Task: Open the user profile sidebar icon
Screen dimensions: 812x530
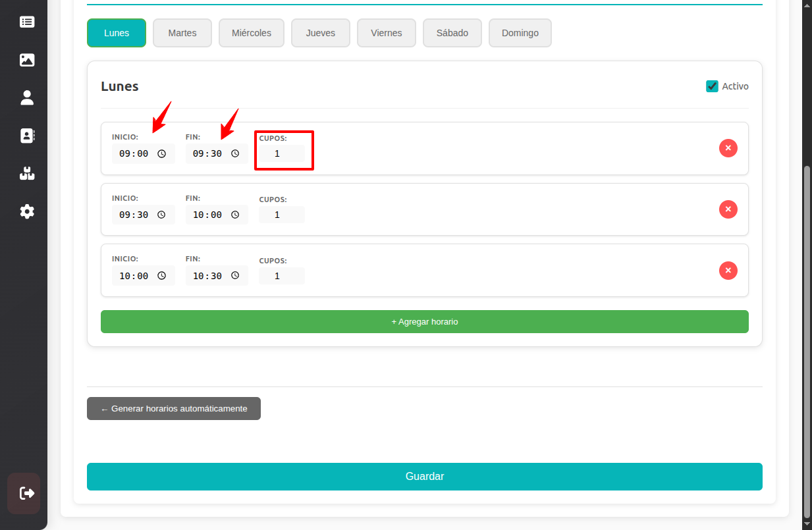Action: 27,98
